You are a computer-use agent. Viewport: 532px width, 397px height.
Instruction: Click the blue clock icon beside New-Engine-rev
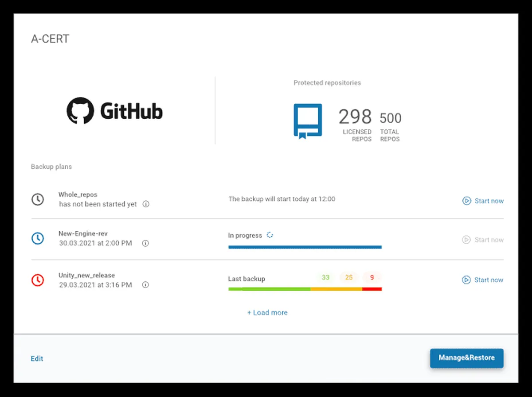click(x=38, y=238)
